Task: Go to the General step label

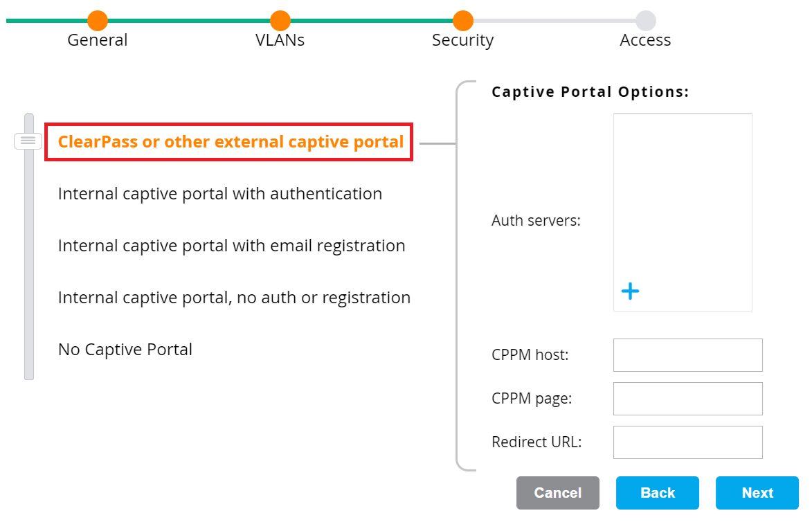Action: tap(98, 40)
